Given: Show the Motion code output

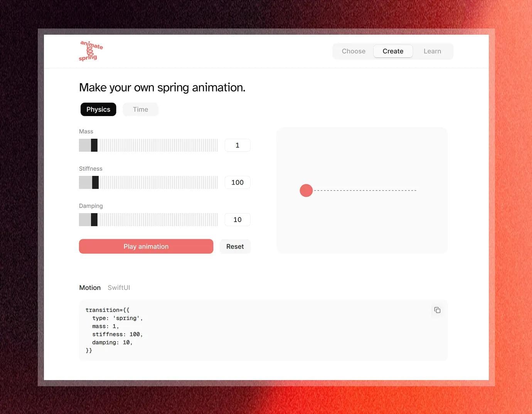Looking at the screenshot, I should click(x=90, y=288).
